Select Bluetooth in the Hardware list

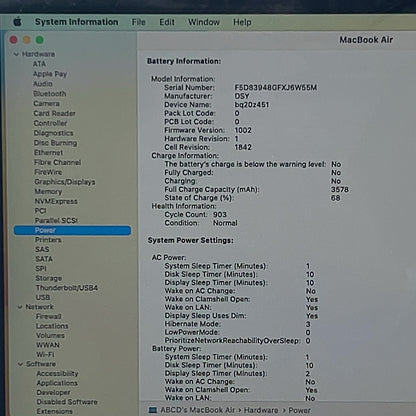tap(50, 94)
